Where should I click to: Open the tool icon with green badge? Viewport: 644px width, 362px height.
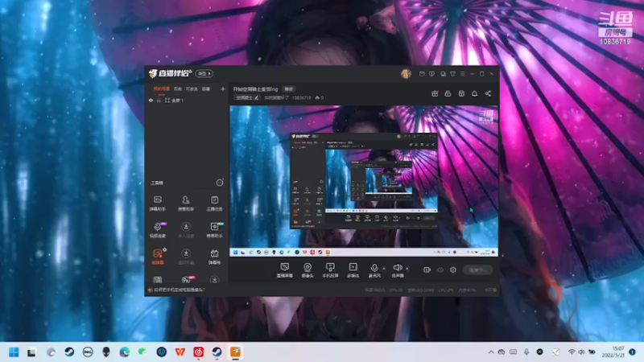point(214,230)
